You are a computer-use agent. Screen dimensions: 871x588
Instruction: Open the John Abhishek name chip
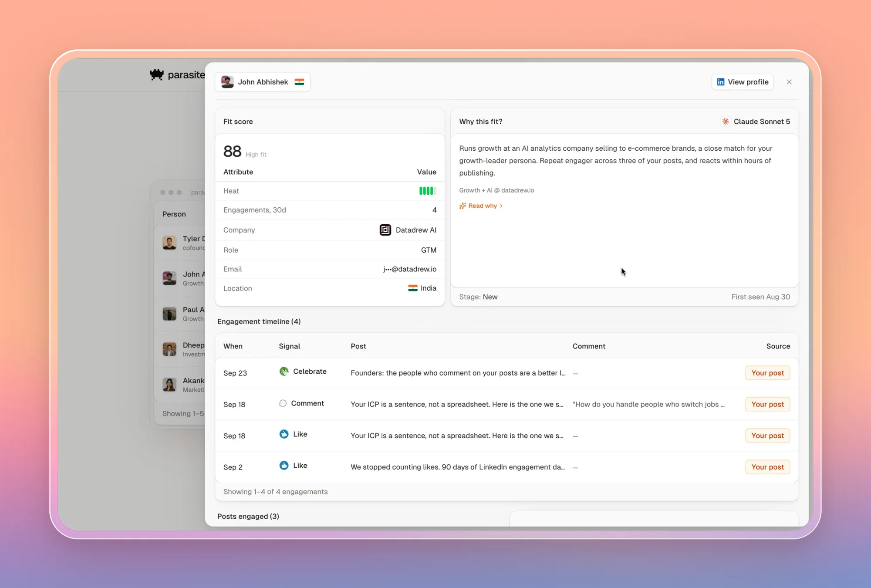point(263,82)
